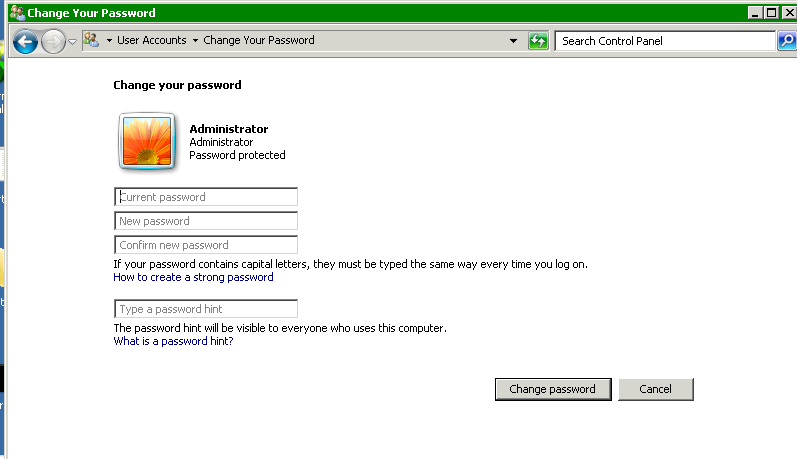797x459 pixels.
Task: Click the User Accounts icon in address bar
Action: coord(91,40)
